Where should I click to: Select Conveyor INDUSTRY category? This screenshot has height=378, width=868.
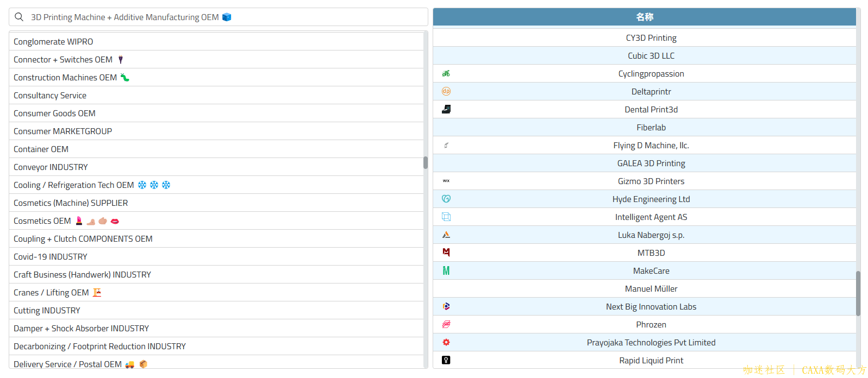pyautogui.click(x=216, y=167)
